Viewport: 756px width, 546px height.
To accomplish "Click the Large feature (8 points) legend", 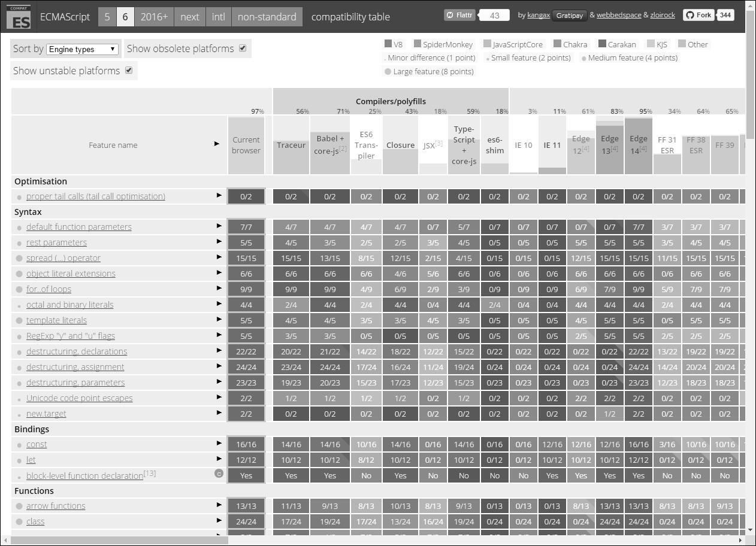I will coord(429,71).
